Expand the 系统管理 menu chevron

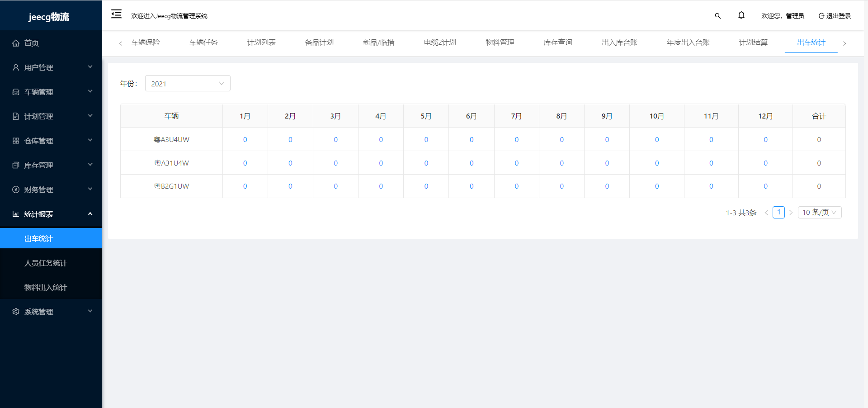[90, 311]
